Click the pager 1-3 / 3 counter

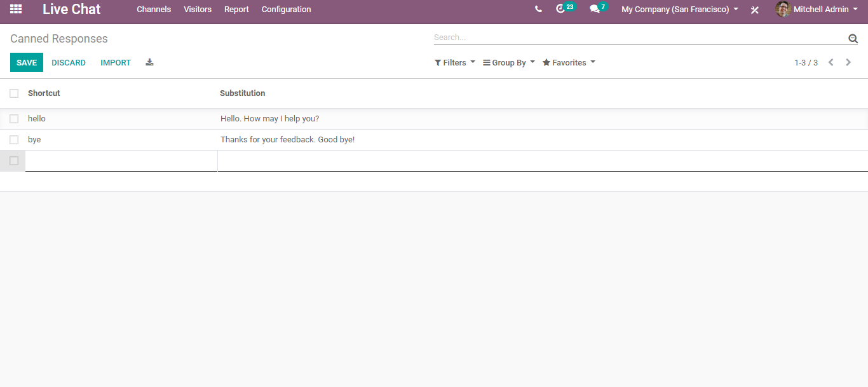pos(806,62)
